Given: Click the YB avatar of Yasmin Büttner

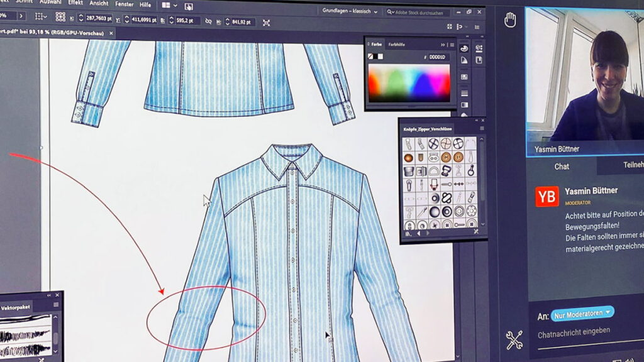Looking at the screenshot, I should [547, 197].
